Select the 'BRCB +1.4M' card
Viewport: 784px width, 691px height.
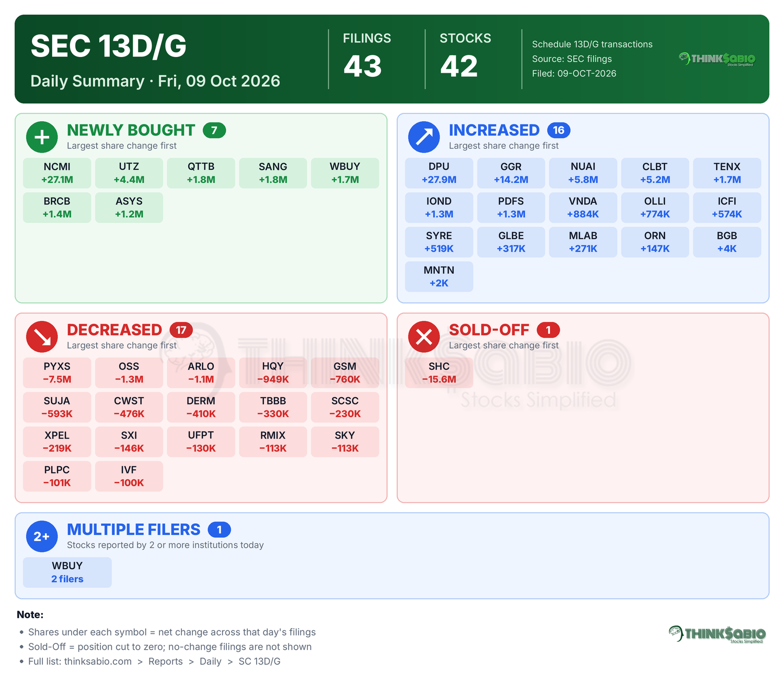[x=57, y=208]
